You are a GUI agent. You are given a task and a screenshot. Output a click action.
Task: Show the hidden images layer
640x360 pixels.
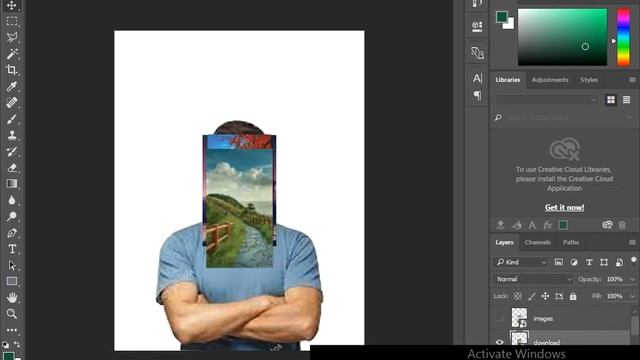click(500, 318)
